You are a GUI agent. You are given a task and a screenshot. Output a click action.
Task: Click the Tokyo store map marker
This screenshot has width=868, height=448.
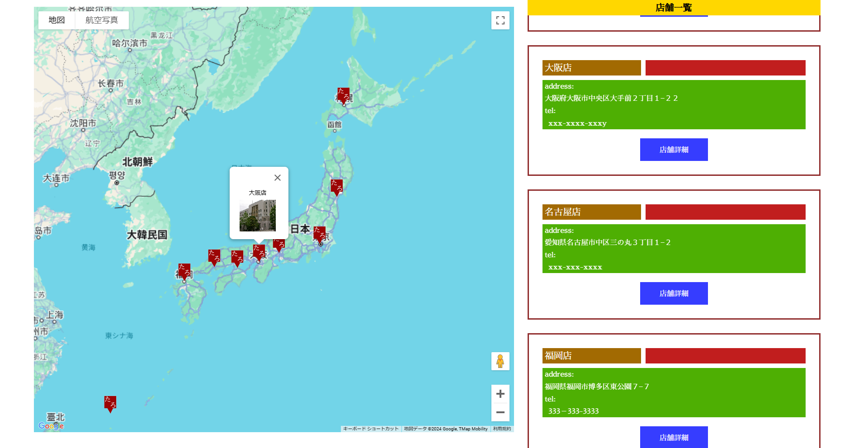coord(319,234)
